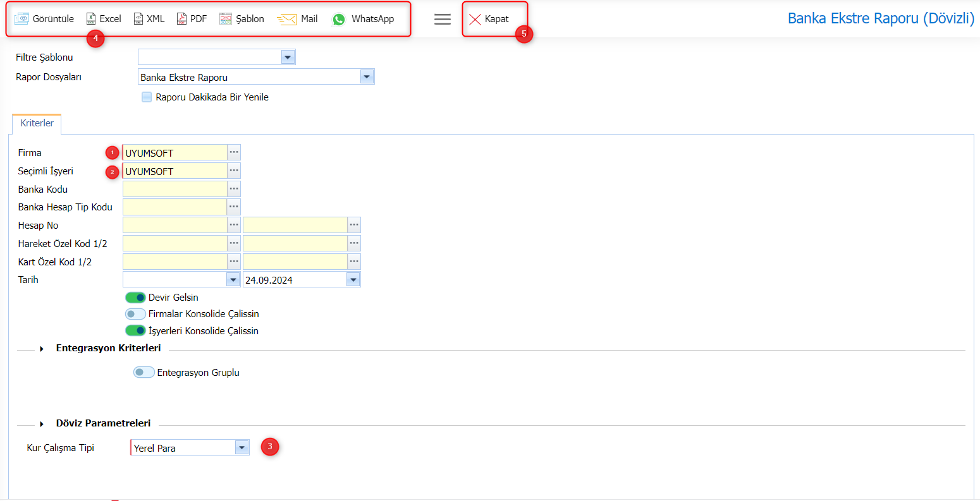Viewport: 980px width, 501px height.
Task: Open lookup for first Hesap No field
Action: (234, 225)
